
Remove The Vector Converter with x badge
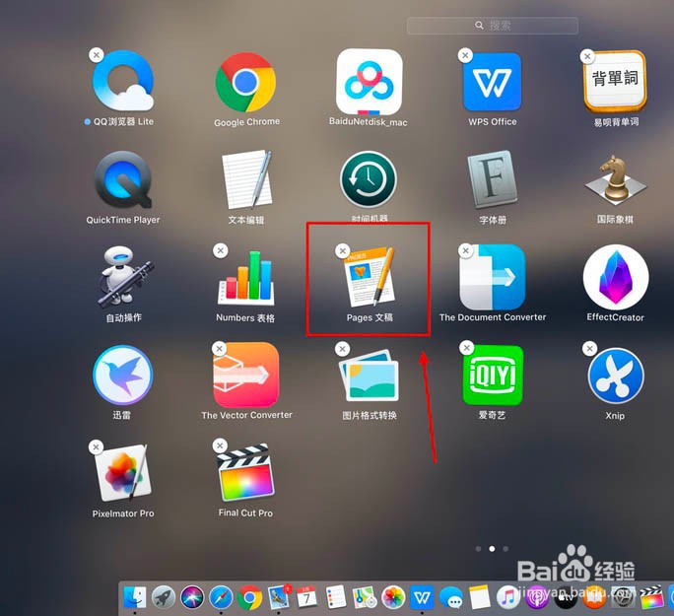(219, 349)
